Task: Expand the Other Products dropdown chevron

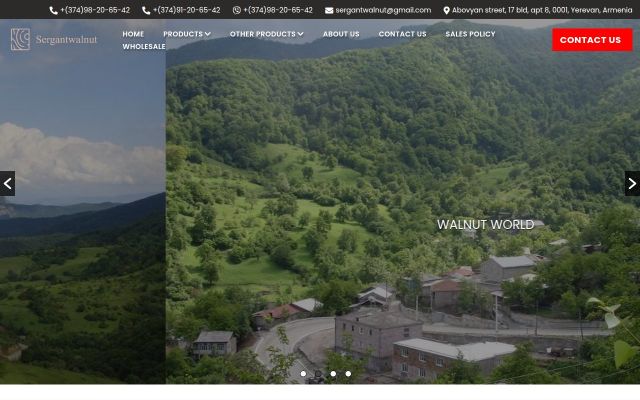Action: click(301, 34)
